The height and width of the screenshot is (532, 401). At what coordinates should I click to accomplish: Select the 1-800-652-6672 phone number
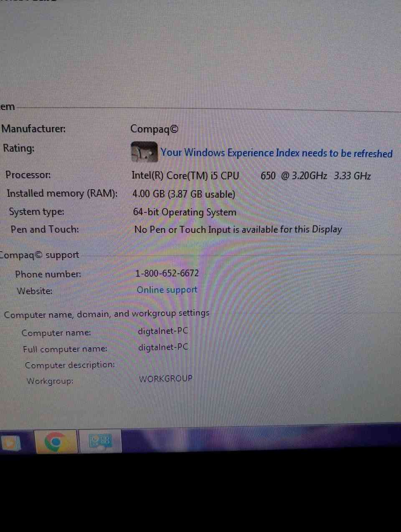click(167, 273)
